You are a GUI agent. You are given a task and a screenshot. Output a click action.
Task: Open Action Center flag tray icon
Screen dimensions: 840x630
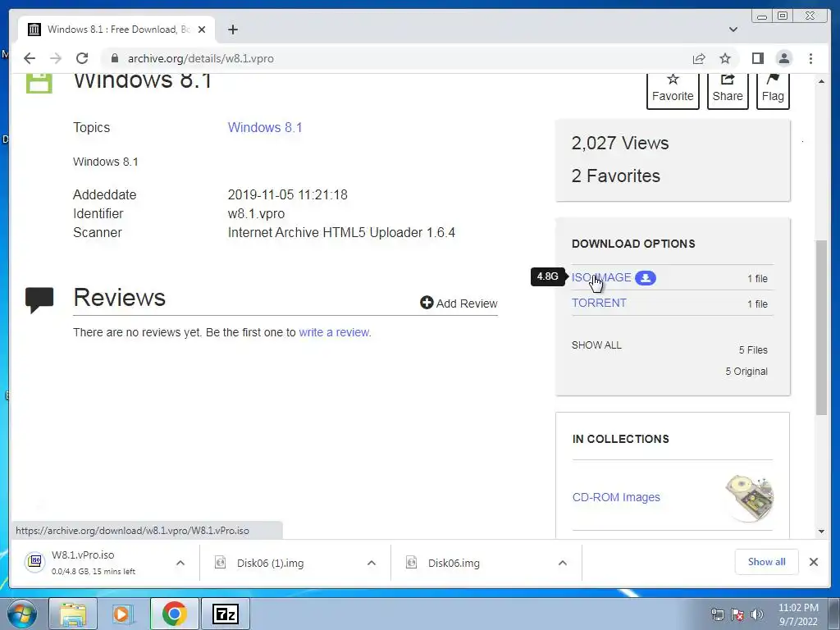click(737, 614)
